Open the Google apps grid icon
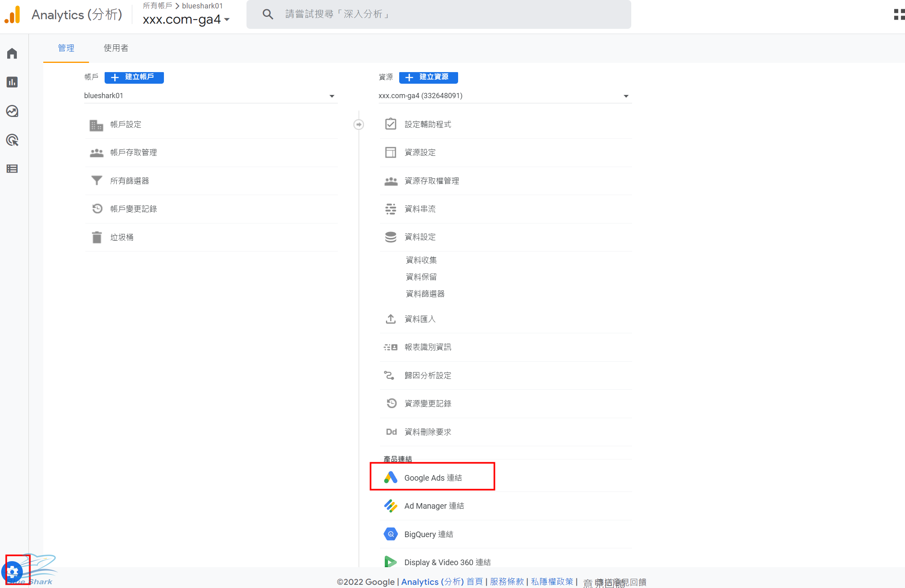 tap(899, 14)
